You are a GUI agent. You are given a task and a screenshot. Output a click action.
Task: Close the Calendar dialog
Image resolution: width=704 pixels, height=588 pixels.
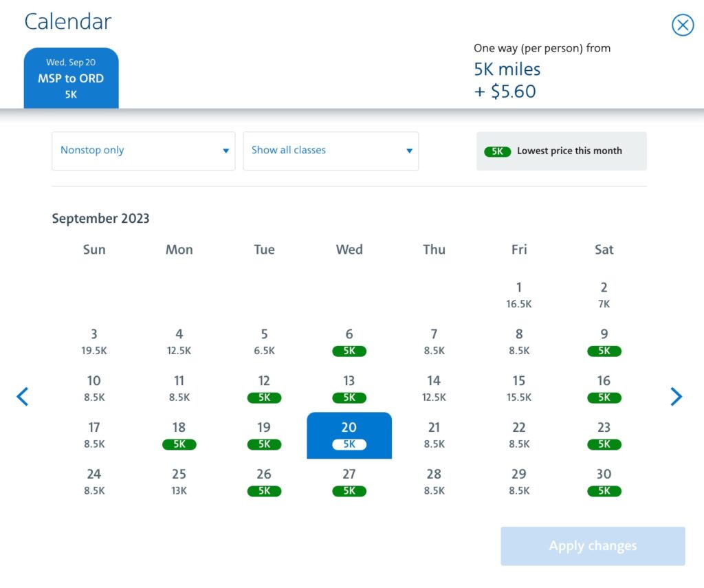pos(682,25)
